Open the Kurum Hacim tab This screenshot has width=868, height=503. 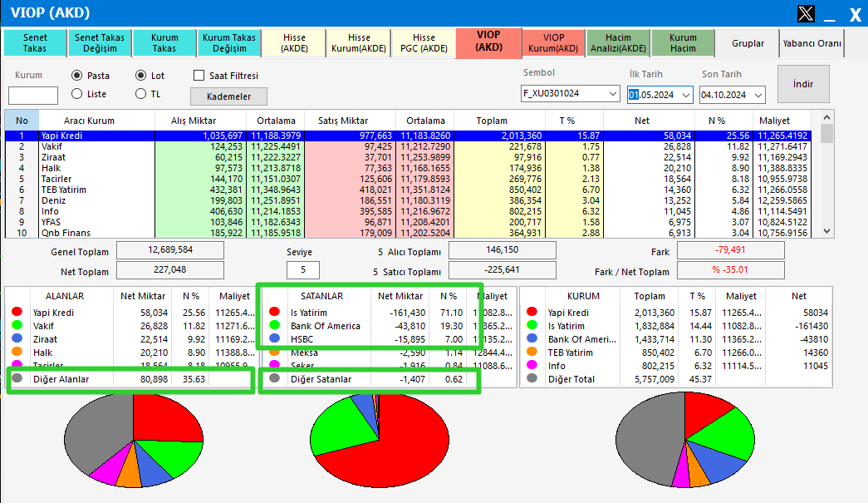click(x=683, y=43)
